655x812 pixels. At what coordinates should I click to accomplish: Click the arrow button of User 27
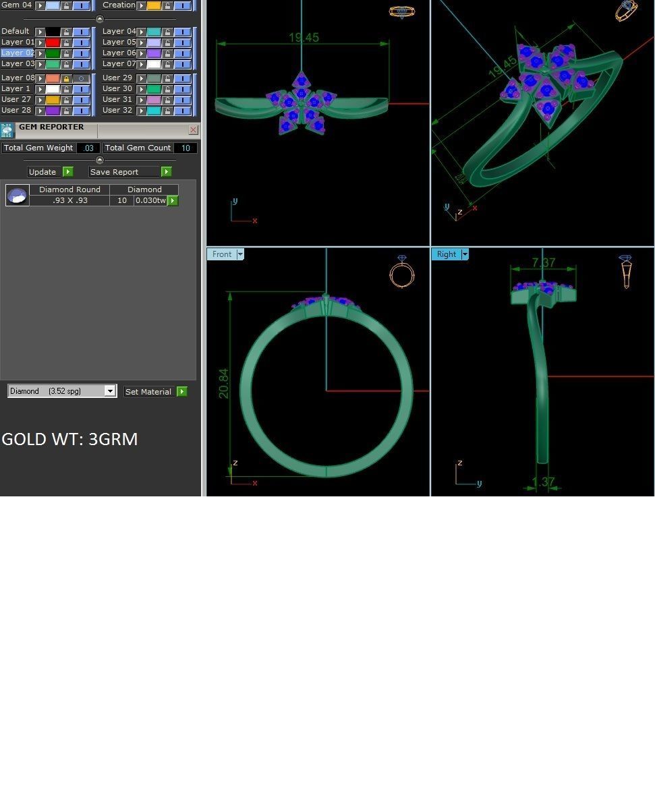coord(40,100)
